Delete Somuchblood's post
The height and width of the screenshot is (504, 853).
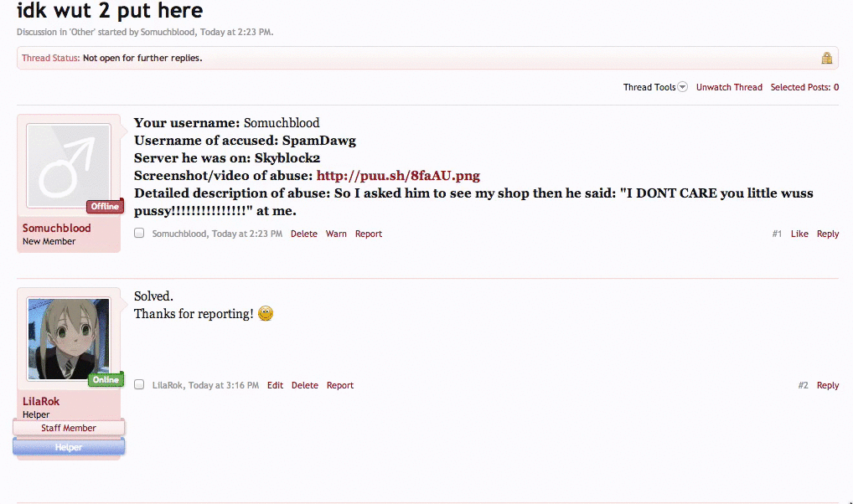303,234
